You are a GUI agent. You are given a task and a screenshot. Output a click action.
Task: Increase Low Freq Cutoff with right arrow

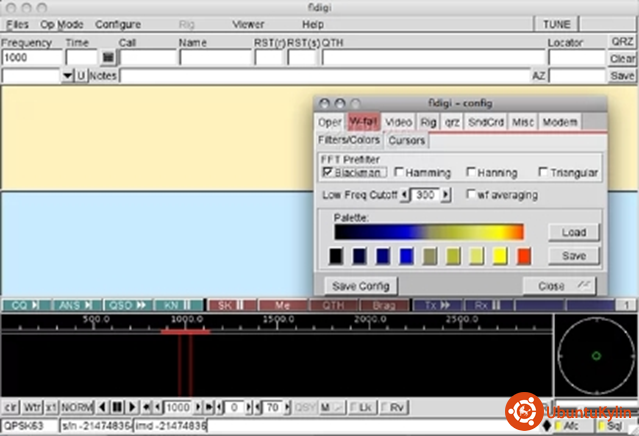tap(446, 194)
